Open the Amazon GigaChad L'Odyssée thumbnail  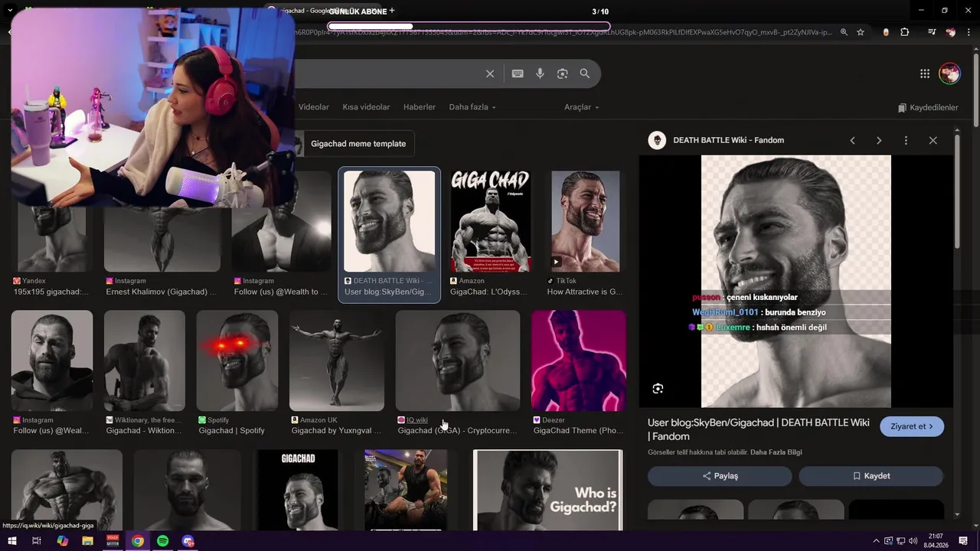click(x=490, y=221)
